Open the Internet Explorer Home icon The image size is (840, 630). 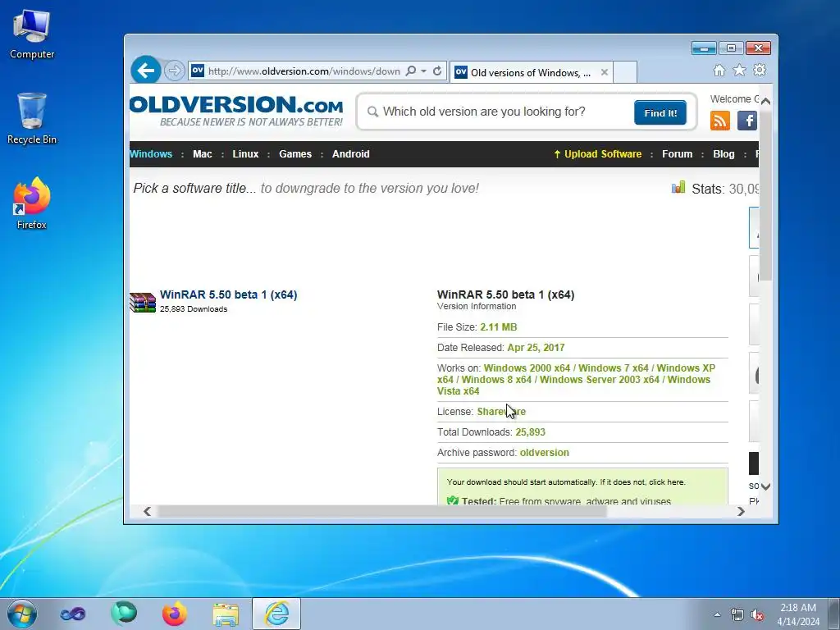(x=719, y=71)
